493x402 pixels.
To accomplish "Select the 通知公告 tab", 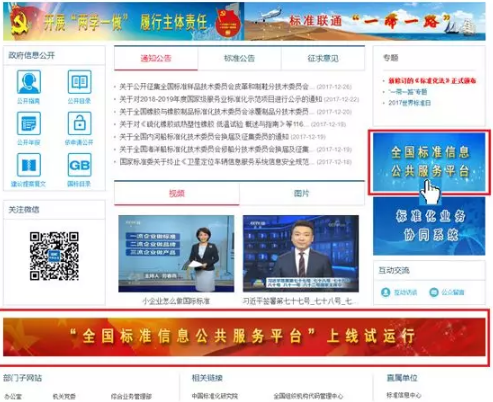I will [156, 58].
